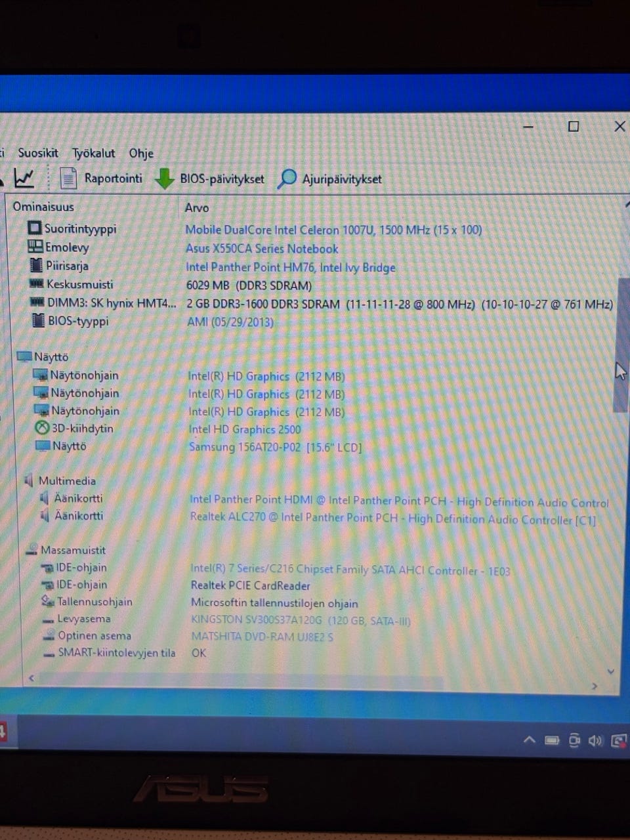The image size is (630, 840).
Task: Sort by the Ominaisuus column header
Action: pos(43,207)
